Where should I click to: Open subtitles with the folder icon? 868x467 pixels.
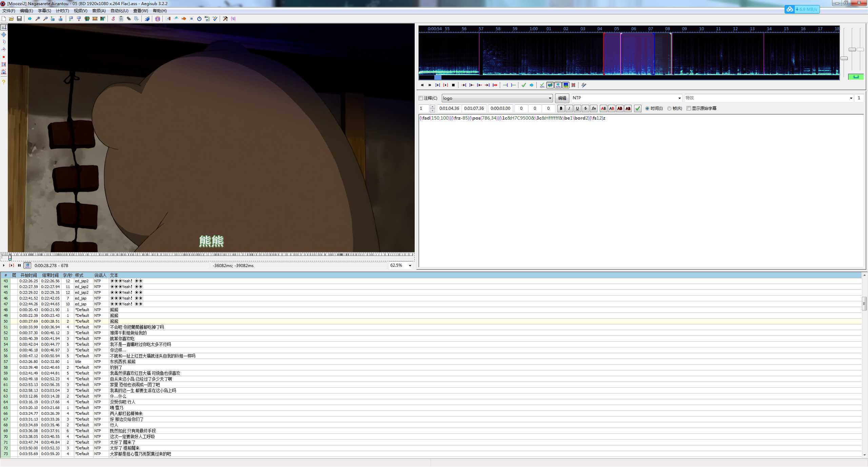tap(12, 19)
